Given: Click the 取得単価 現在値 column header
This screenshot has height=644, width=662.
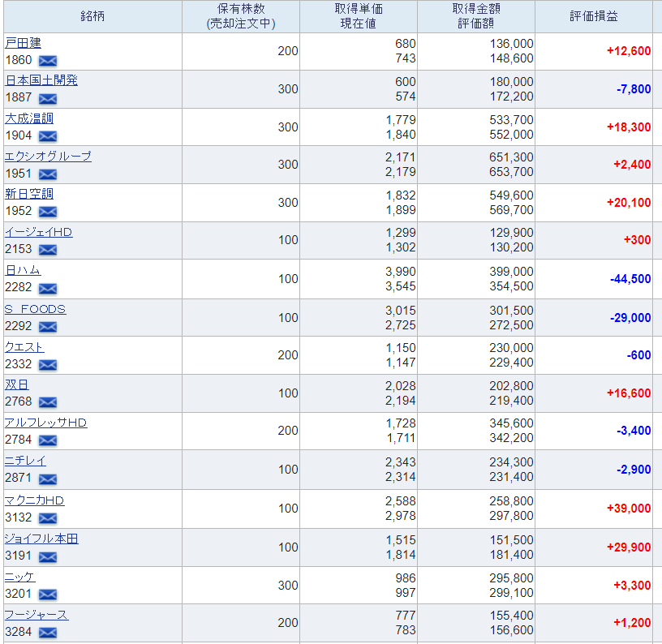Looking at the screenshot, I should click(x=359, y=16).
